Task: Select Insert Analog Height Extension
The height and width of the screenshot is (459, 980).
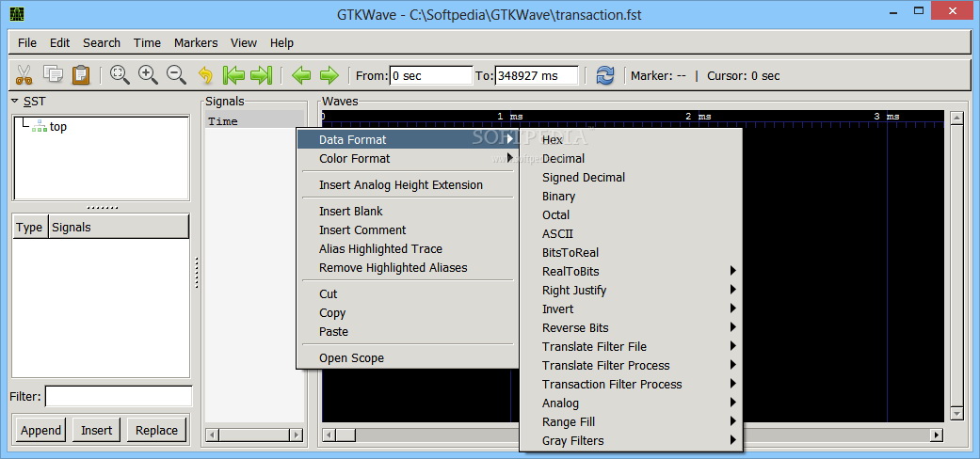Action: click(x=408, y=185)
